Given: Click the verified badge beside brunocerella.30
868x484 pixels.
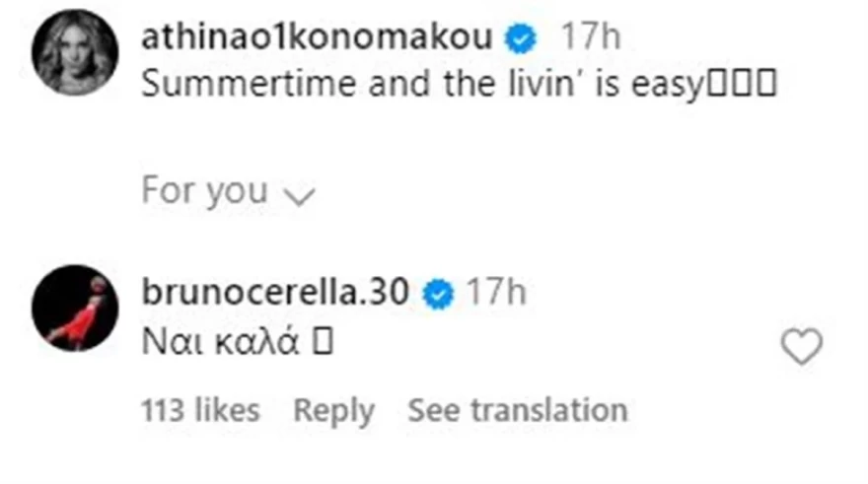Looking at the screenshot, I should [439, 294].
